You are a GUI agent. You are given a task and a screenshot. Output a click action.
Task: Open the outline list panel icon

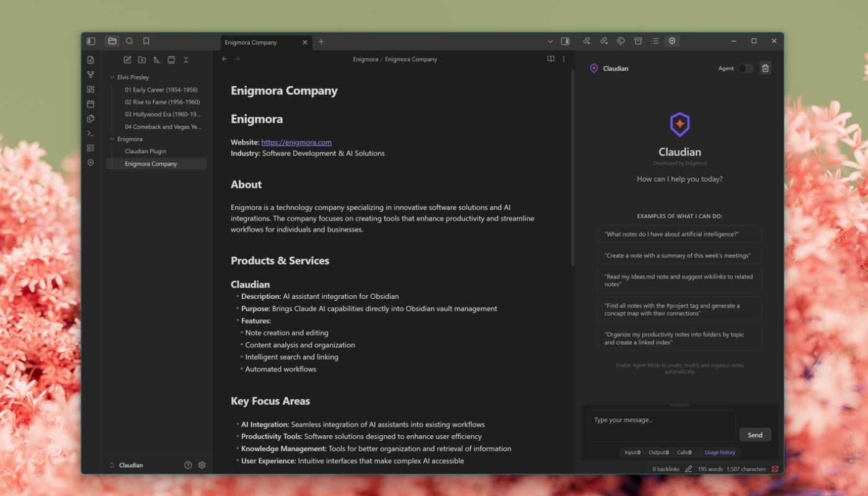[x=655, y=41]
